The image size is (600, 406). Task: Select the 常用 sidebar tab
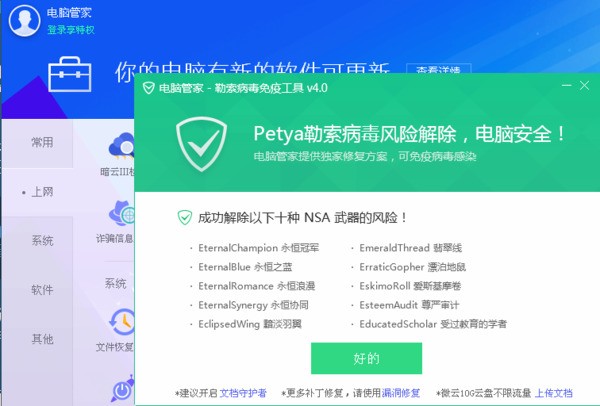point(42,142)
